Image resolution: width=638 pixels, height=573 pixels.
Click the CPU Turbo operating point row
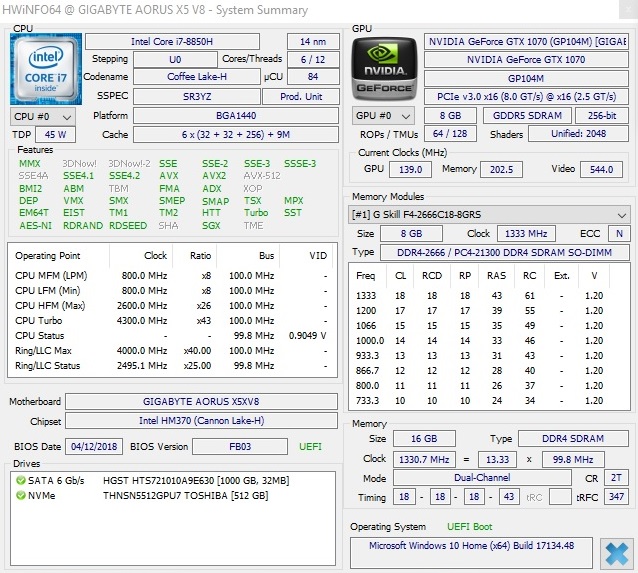[168, 319]
